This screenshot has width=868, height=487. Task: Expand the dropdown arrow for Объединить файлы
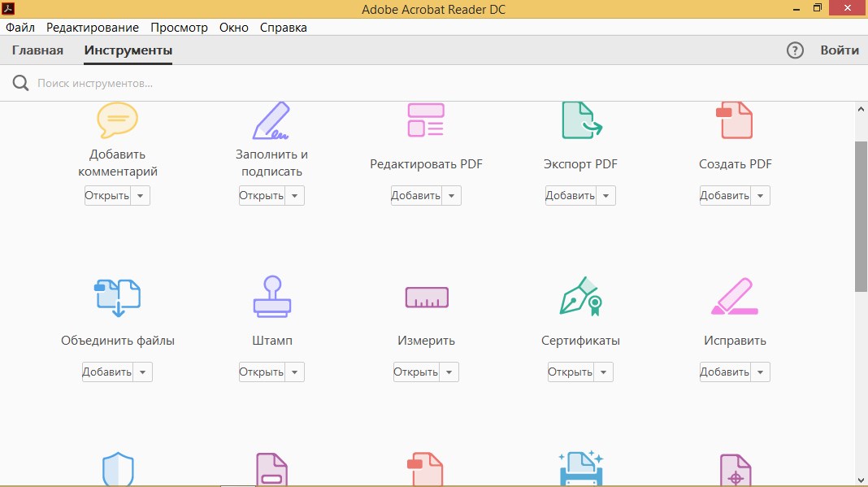[142, 372]
